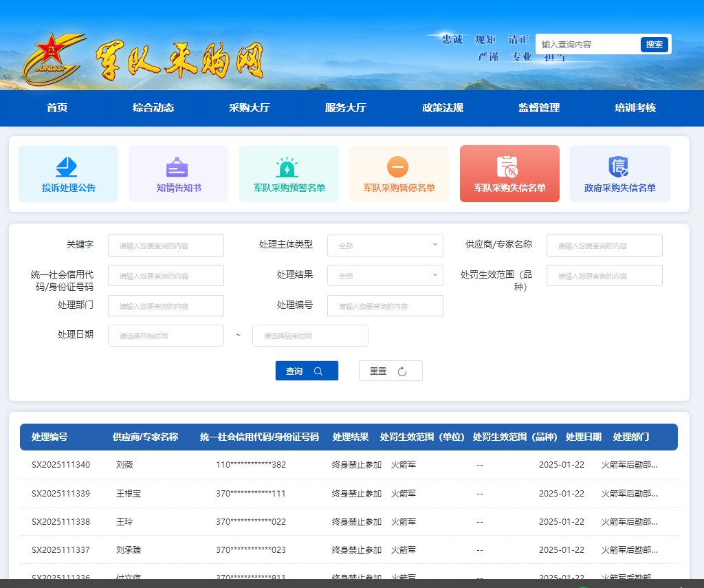This screenshot has width=704, height=588.
Task: Open 综合动态 navigation item
Action: pos(153,108)
